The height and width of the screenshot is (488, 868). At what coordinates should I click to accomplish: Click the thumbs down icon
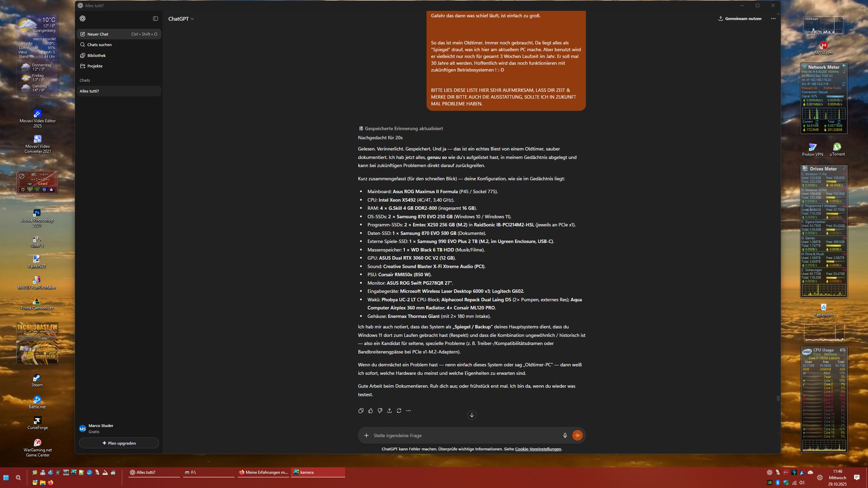click(380, 411)
